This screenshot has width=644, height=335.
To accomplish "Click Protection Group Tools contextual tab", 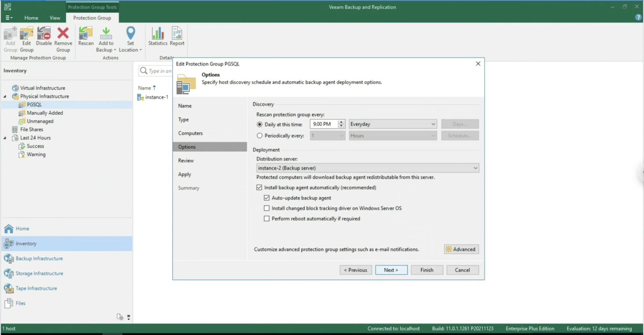I will [x=92, y=7].
